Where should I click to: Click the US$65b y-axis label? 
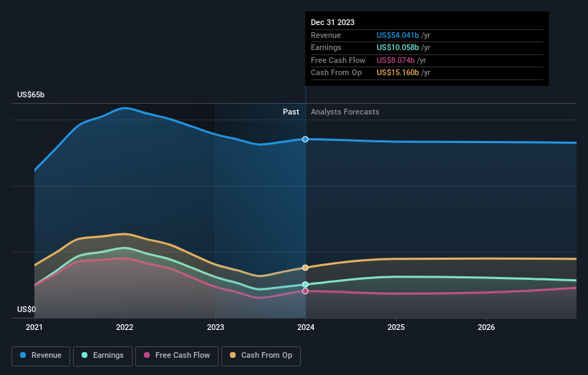click(31, 94)
